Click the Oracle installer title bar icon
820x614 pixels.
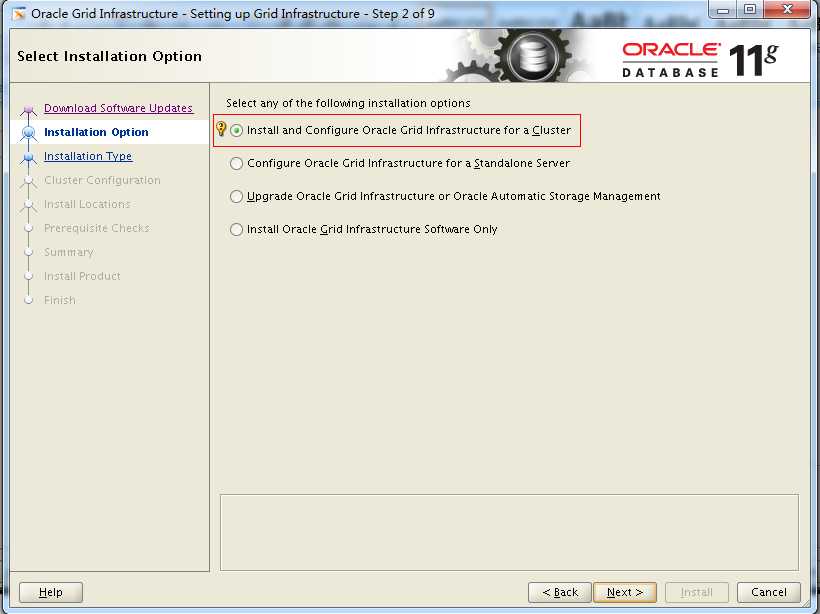click(x=19, y=14)
